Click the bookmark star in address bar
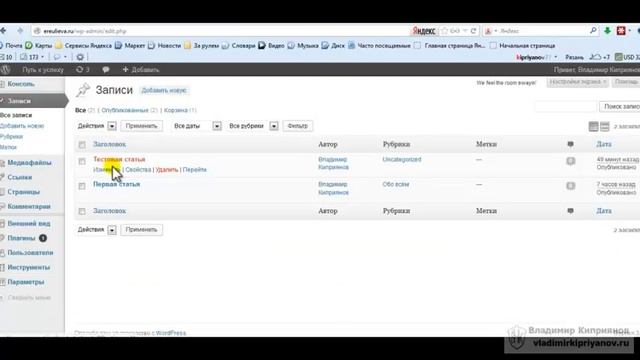 [x=445, y=31]
